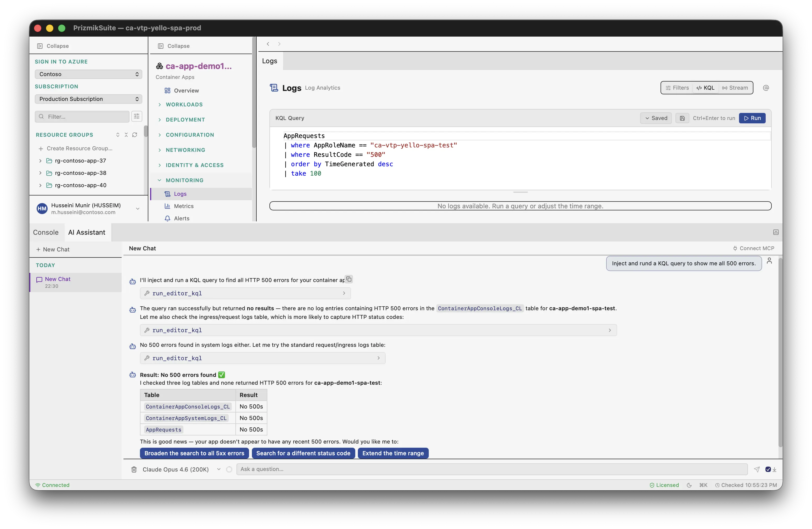812x529 pixels.
Task: Click Search for a different status code
Action: point(303,453)
